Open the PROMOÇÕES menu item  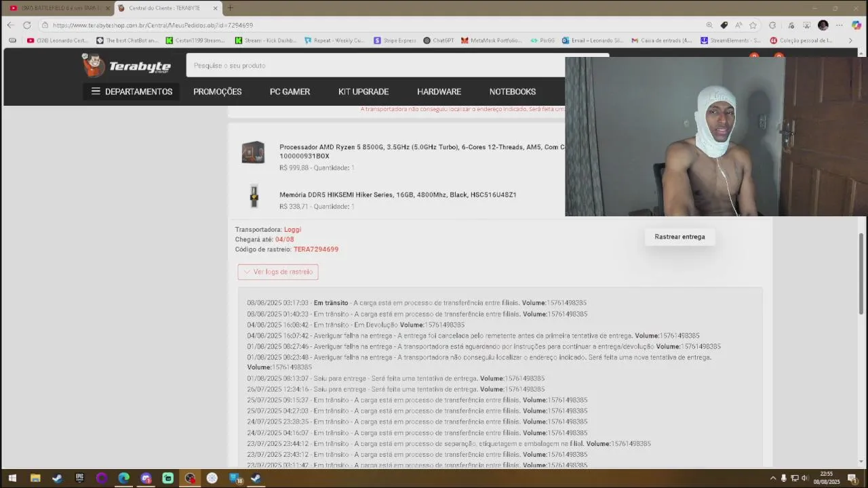click(217, 91)
